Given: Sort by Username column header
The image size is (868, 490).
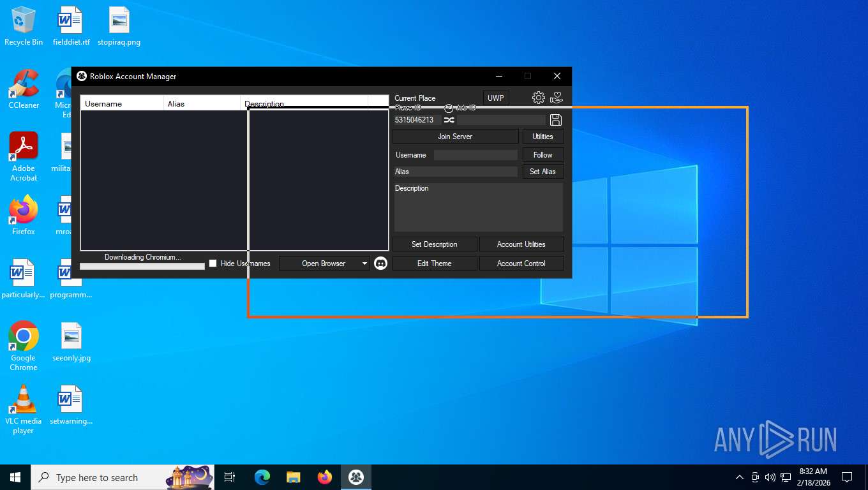Looking at the screenshot, I should (122, 103).
